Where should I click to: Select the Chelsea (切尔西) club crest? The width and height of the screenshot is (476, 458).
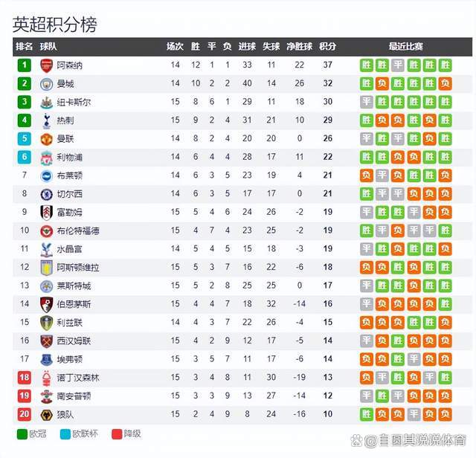click(46, 193)
